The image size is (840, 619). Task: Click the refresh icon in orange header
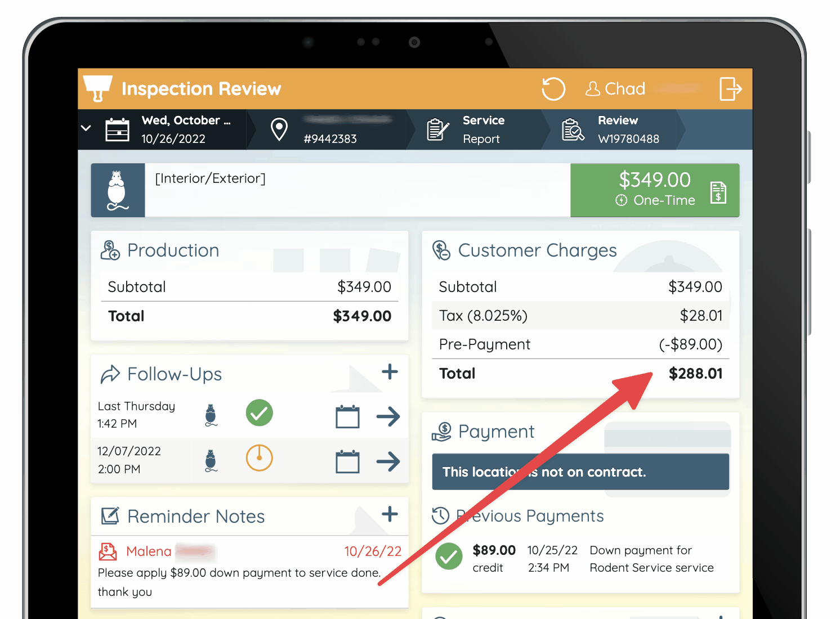[553, 89]
